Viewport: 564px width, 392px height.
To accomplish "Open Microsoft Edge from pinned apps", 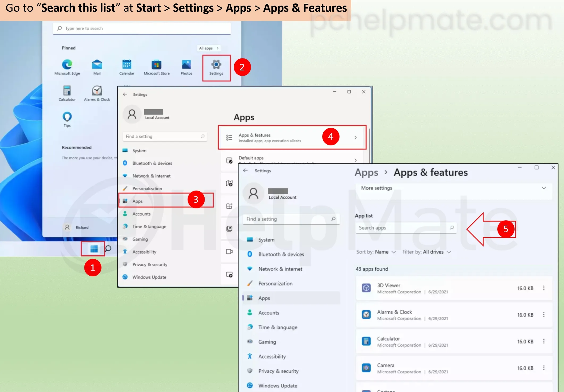I will tap(67, 67).
